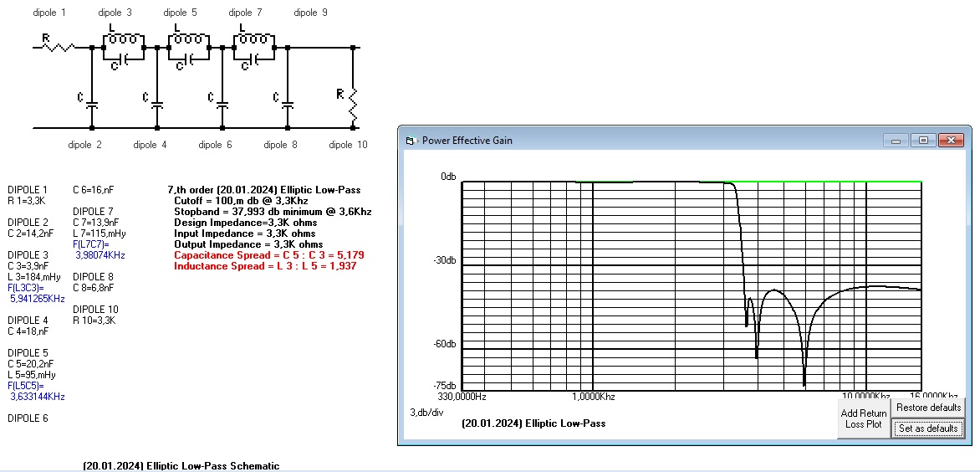Click the Capacitance Spread red text line

[x=268, y=254]
